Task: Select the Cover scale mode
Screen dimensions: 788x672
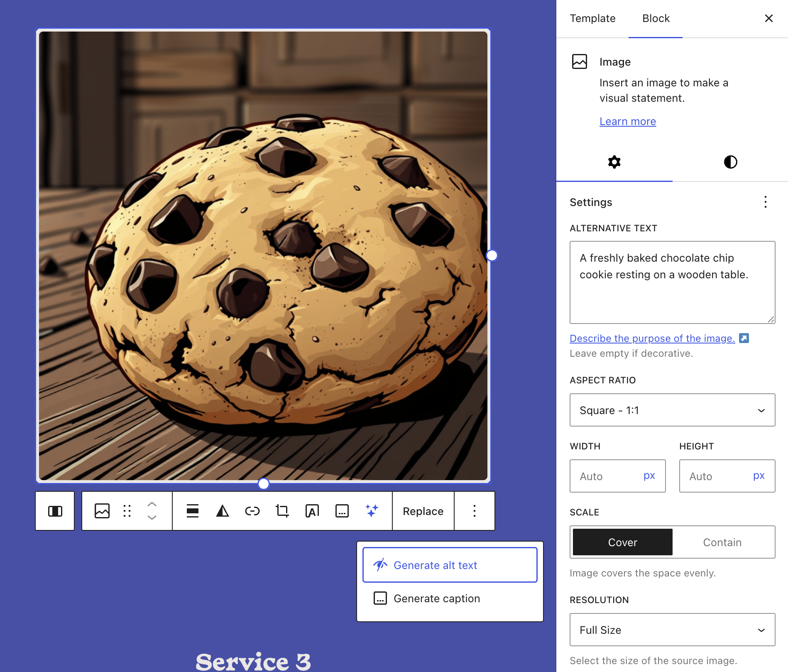Action: (x=622, y=542)
